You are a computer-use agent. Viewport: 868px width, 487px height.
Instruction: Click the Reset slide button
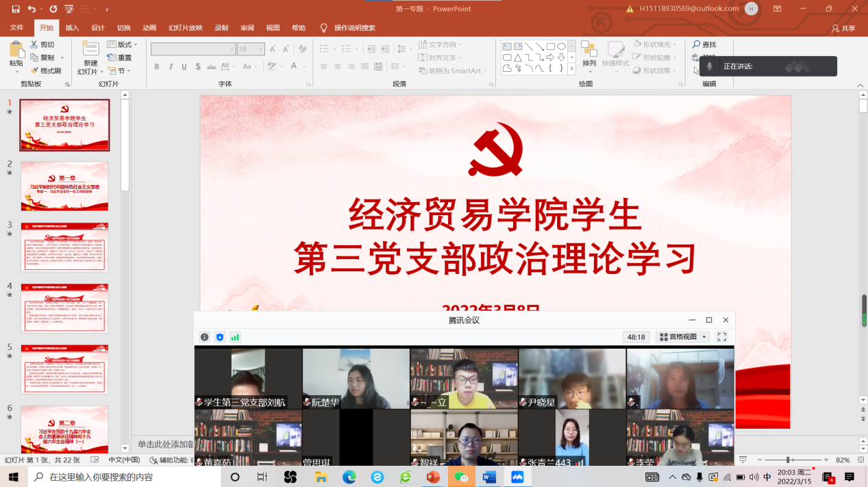[120, 58]
